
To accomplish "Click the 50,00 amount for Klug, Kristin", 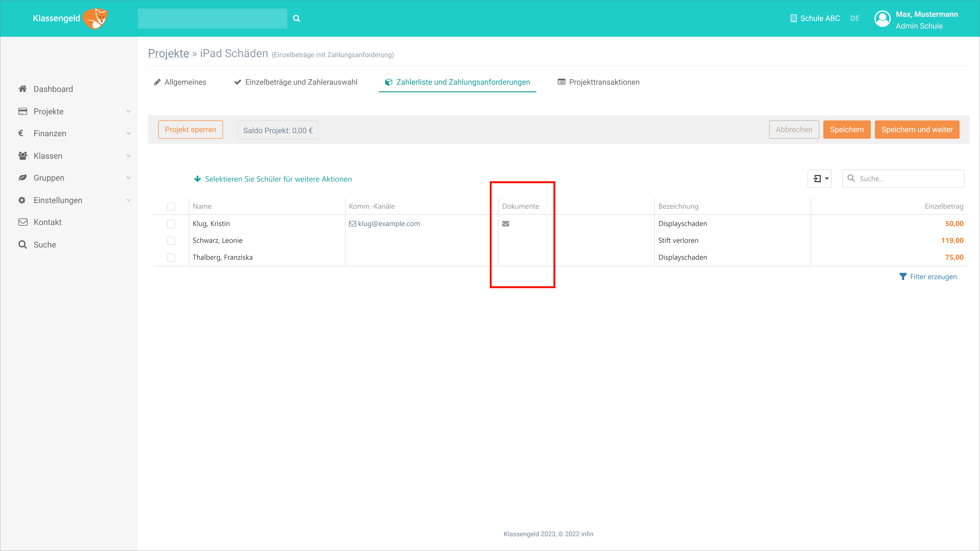I will pyautogui.click(x=954, y=224).
